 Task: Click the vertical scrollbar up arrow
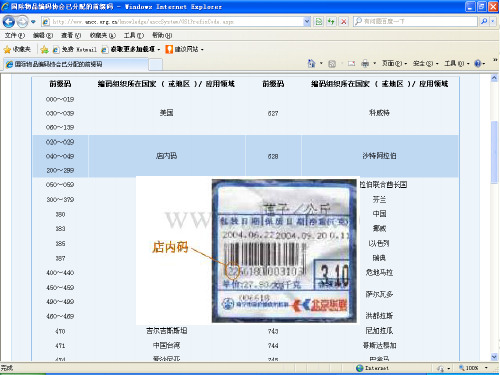[494, 78]
